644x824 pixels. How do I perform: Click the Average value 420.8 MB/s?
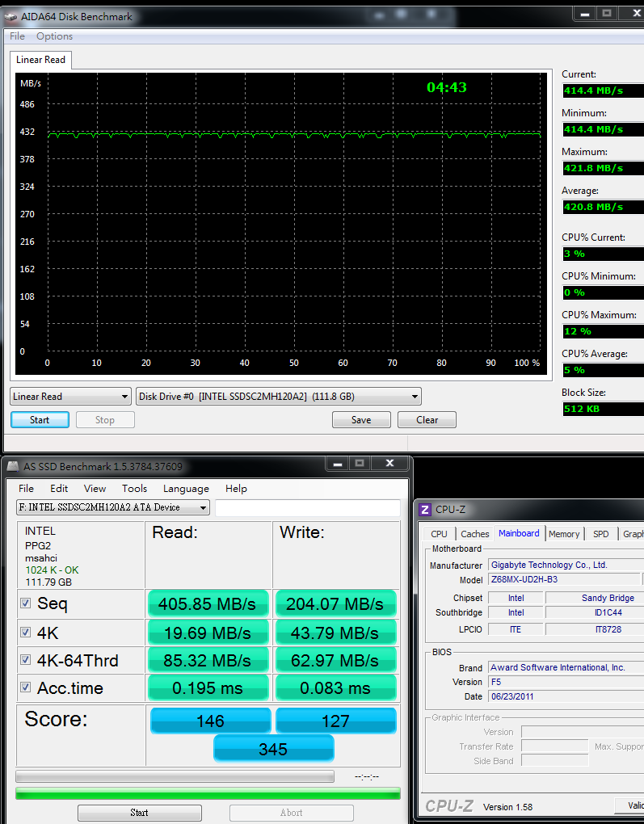[603, 207]
